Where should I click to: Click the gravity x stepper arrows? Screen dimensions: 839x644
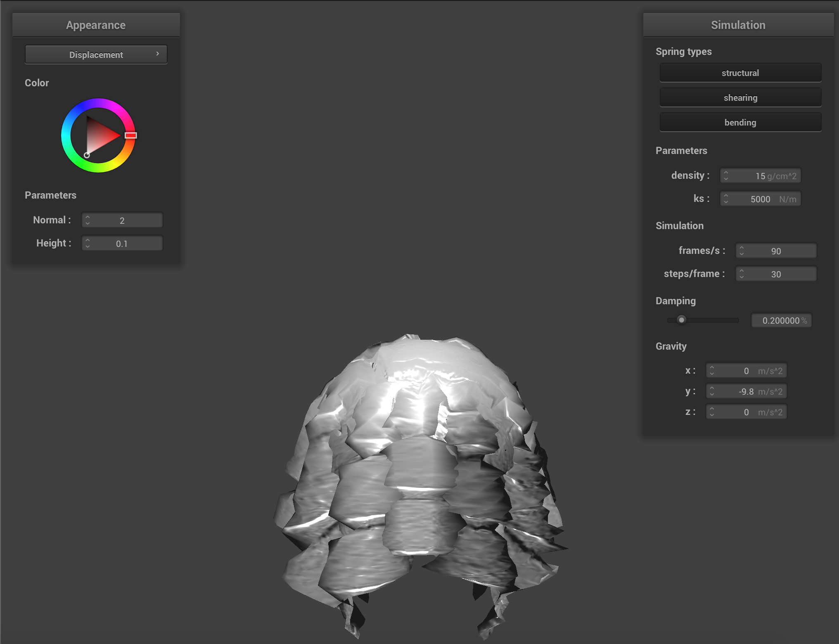tap(712, 371)
